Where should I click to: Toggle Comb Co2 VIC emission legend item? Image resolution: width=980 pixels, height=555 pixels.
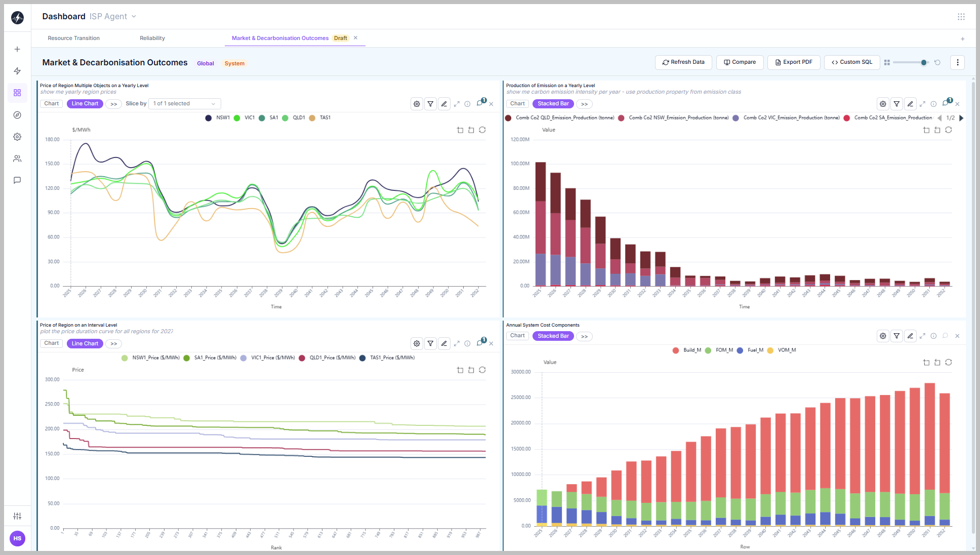pos(786,117)
